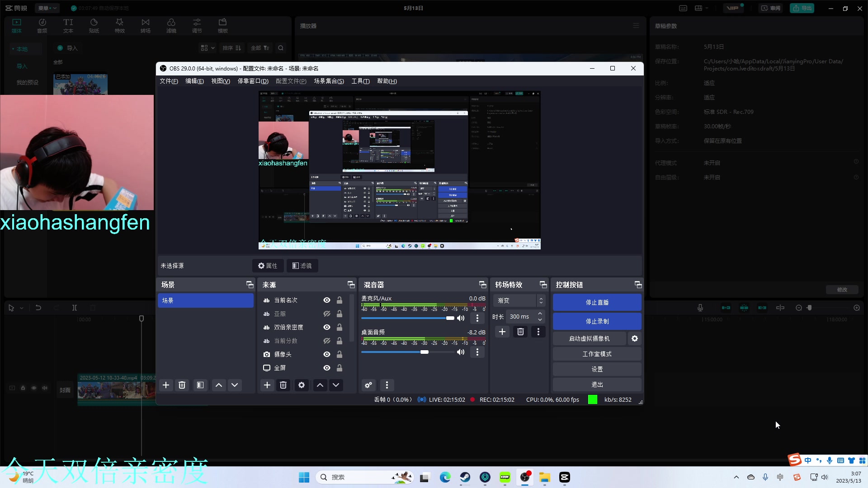Undock the 混音器 panel

click(x=482, y=285)
